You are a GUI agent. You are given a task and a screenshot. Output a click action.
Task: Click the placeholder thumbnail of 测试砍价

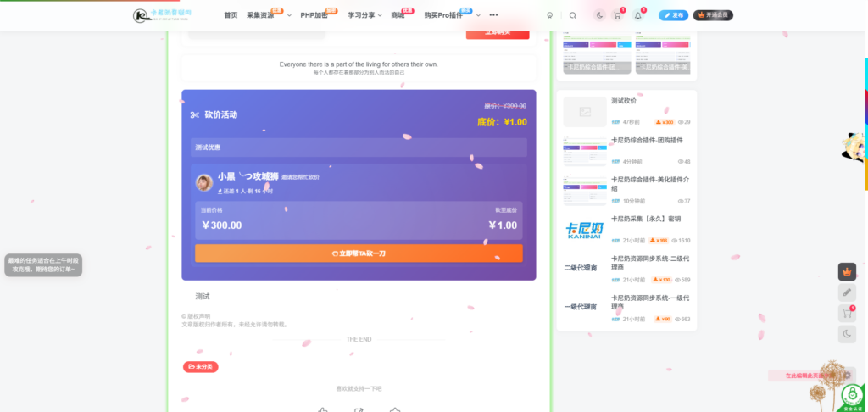pyautogui.click(x=585, y=112)
